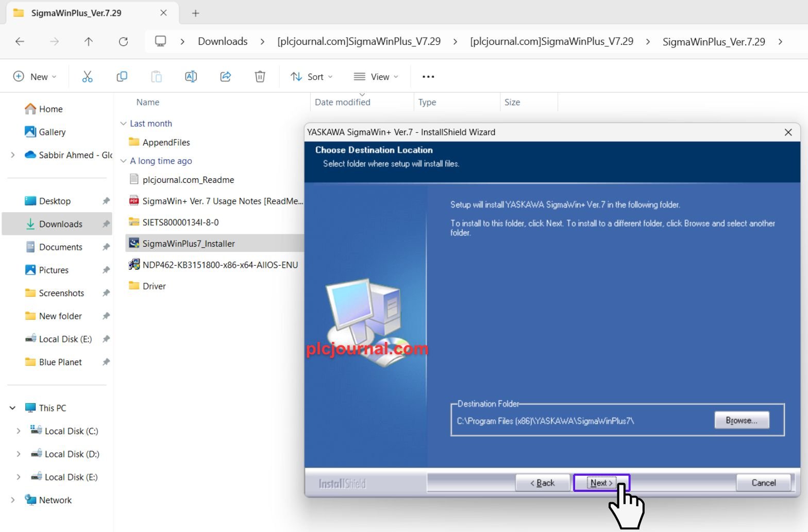Viewport: 808px width, 532px height.
Task: Click the Paste icon in toolbar
Action: click(x=156, y=77)
